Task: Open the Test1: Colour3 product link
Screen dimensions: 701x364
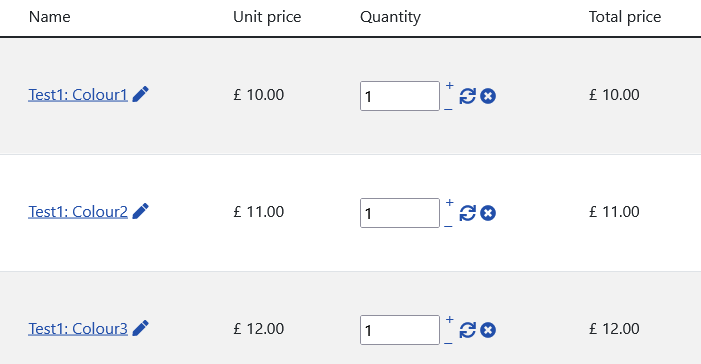Action: (78, 329)
